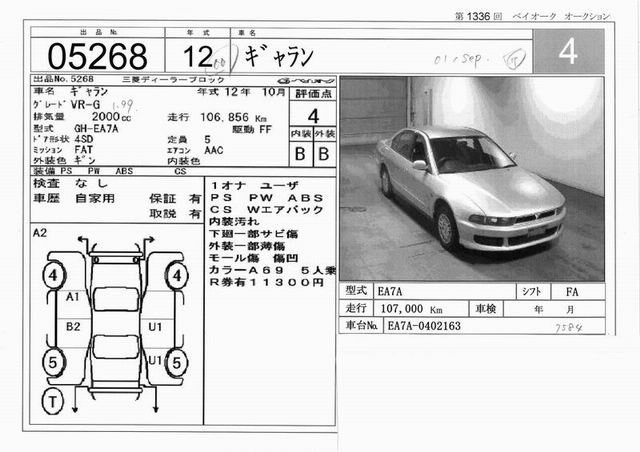Viewport: 640px width, 452px height.
Task: Click the "外装一部薄傷" remark
Action: (247, 246)
